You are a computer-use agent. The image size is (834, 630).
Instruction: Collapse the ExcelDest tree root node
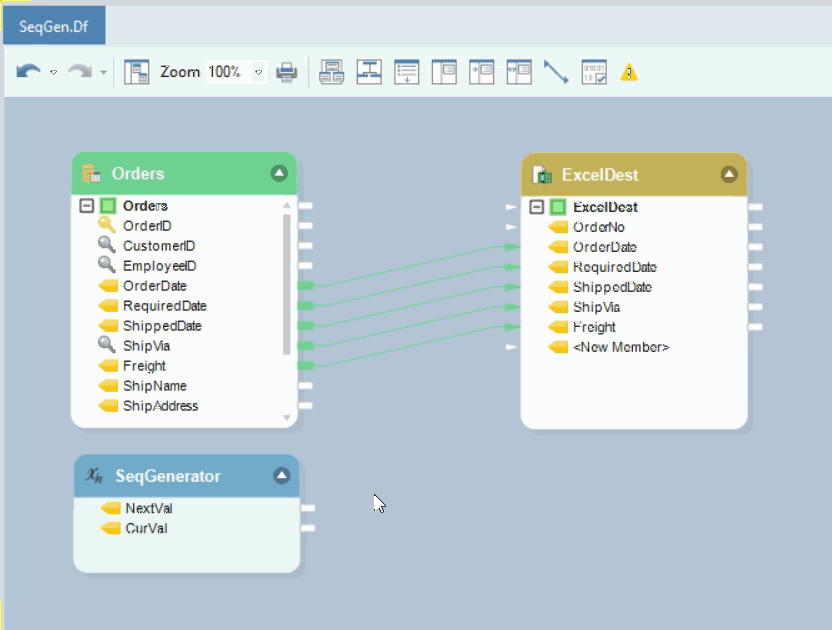tap(536, 207)
